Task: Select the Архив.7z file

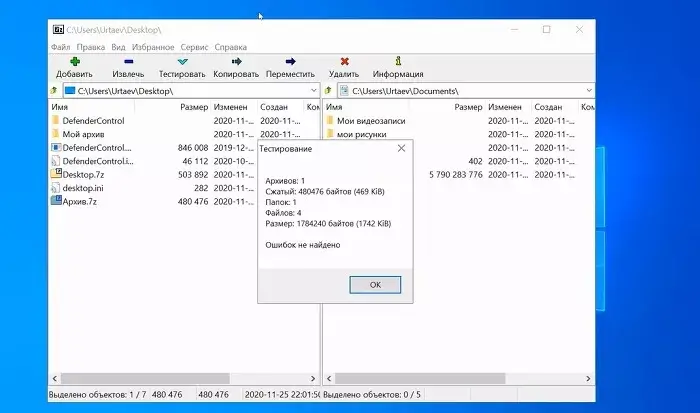Action: [80, 201]
